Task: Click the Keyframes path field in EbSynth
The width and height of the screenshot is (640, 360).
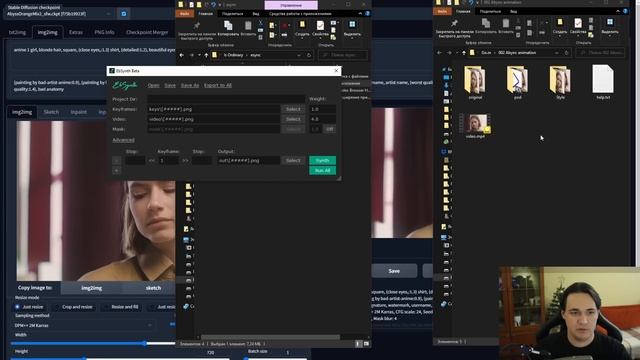Action: pos(213,109)
